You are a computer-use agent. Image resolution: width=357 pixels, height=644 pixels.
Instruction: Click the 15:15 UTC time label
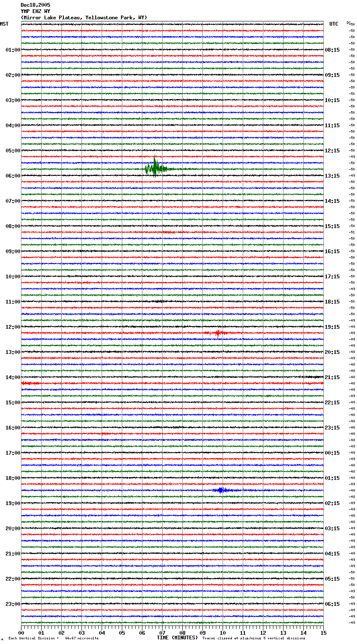(x=332, y=226)
